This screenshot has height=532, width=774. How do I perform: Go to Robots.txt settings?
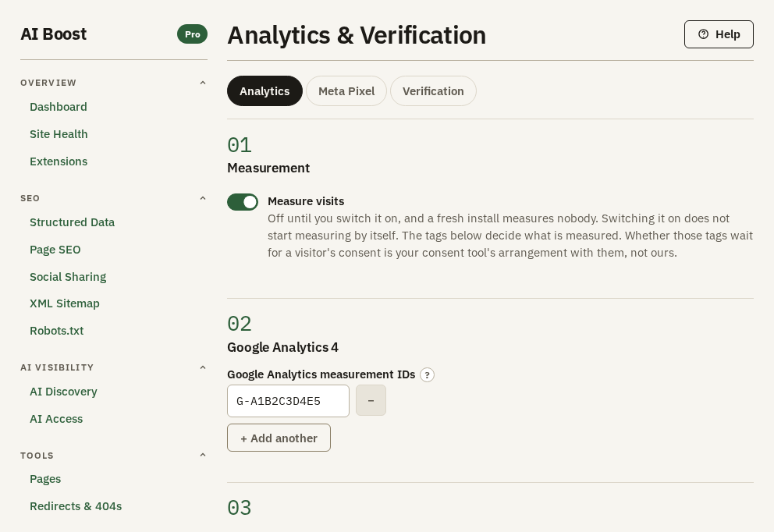click(56, 331)
